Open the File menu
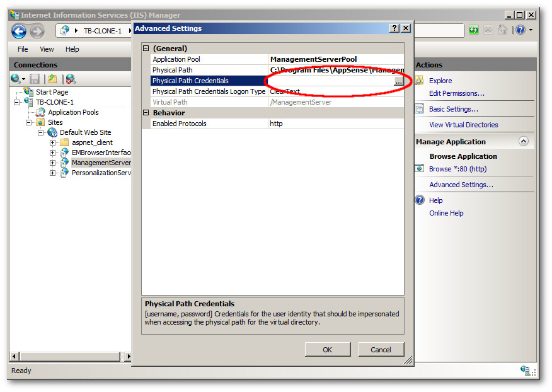 [x=23, y=49]
